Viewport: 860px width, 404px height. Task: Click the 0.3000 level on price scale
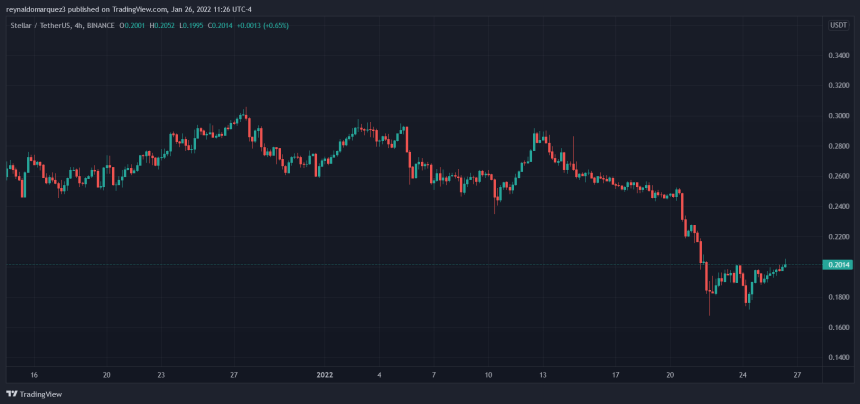click(x=836, y=116)
